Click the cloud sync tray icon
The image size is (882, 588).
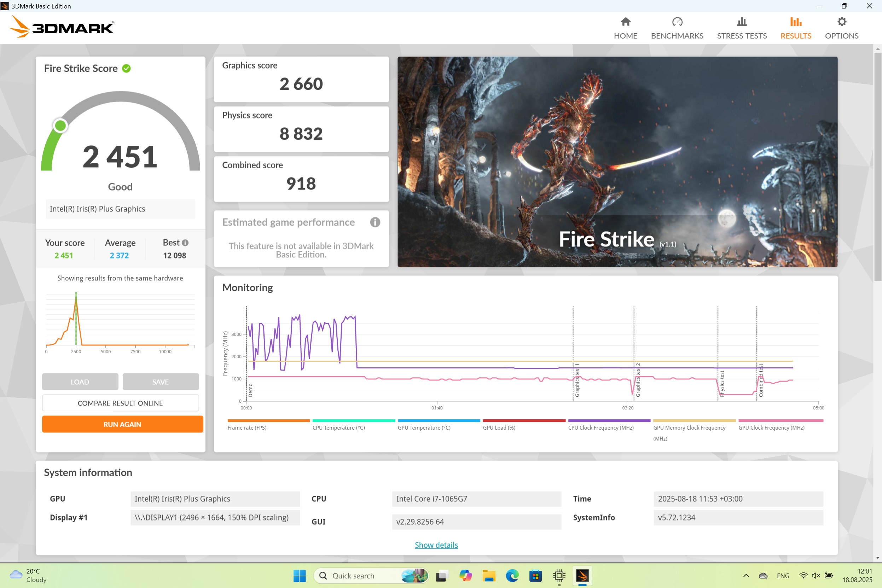click(763, 576)
